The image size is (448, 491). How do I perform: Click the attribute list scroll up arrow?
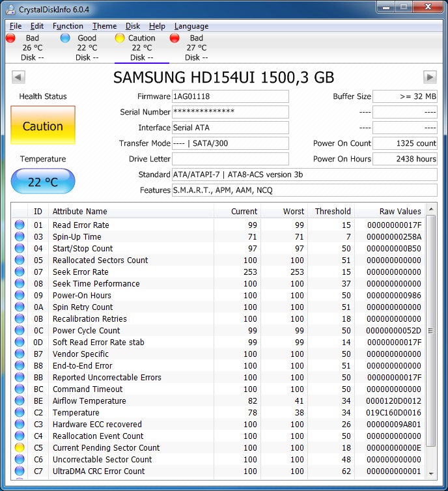(431, 209)
